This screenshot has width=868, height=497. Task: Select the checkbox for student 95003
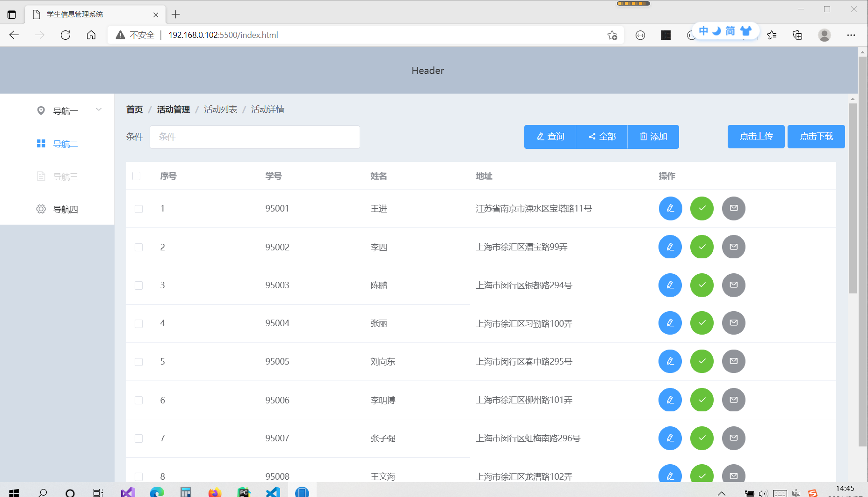click(x=139, y=285)
